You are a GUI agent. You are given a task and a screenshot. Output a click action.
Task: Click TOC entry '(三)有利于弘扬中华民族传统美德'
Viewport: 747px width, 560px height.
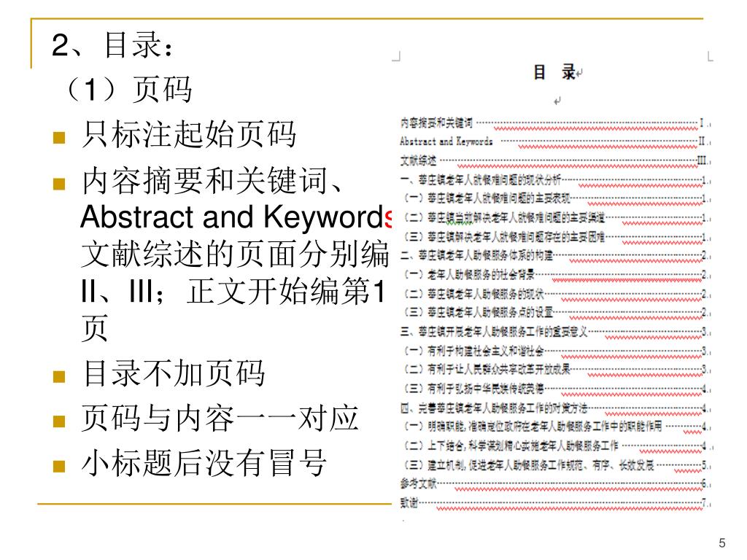[x=473, y=389]
